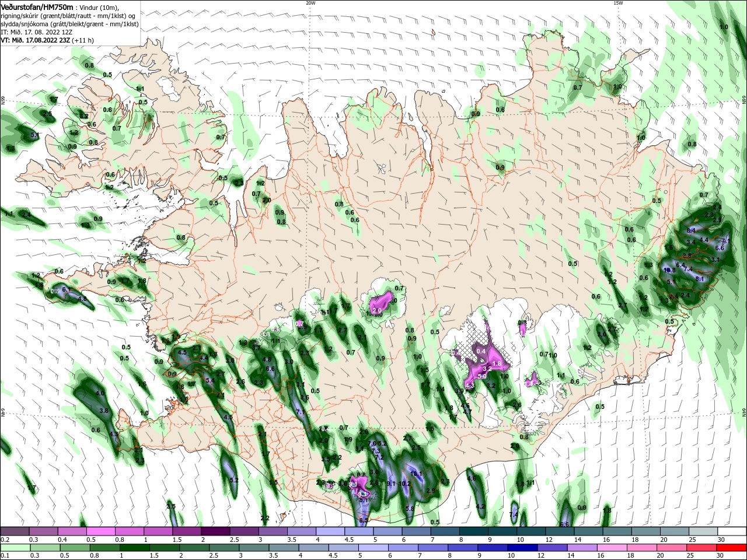
Task: Click the 5.4 value in the southwest
Action: click(210, 380)
